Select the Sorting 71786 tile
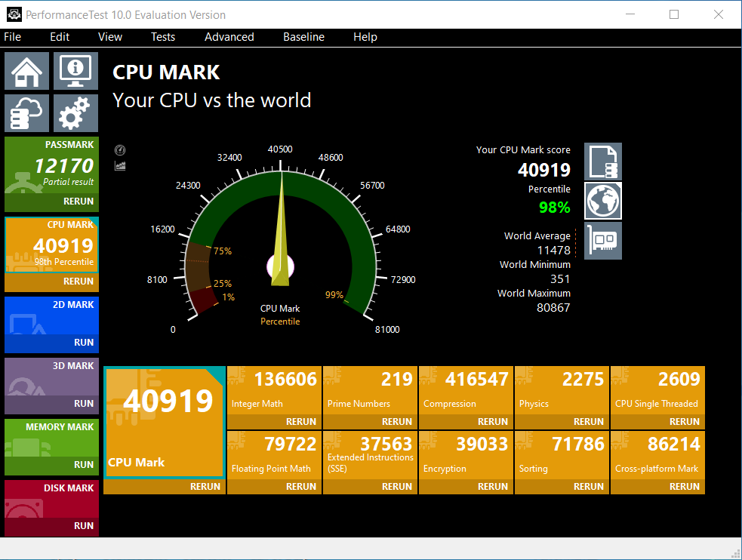Screen dimensions: 742x560 (562, 456)
